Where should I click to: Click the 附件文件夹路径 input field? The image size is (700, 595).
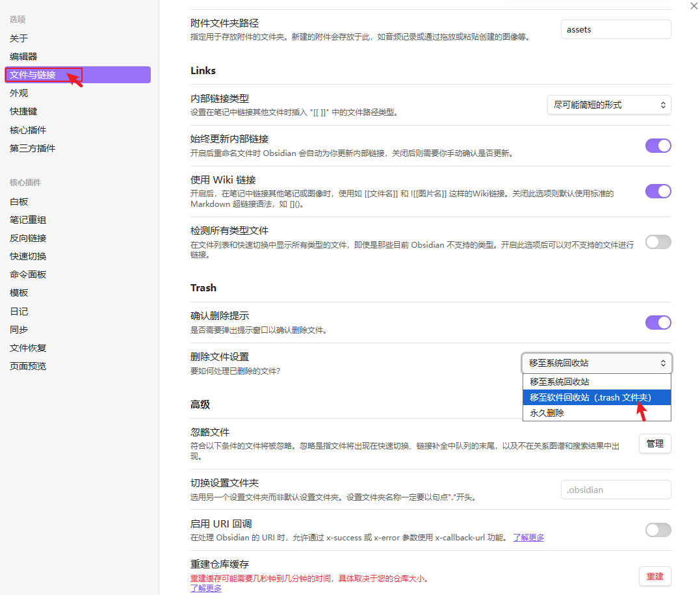pos(616,29)
